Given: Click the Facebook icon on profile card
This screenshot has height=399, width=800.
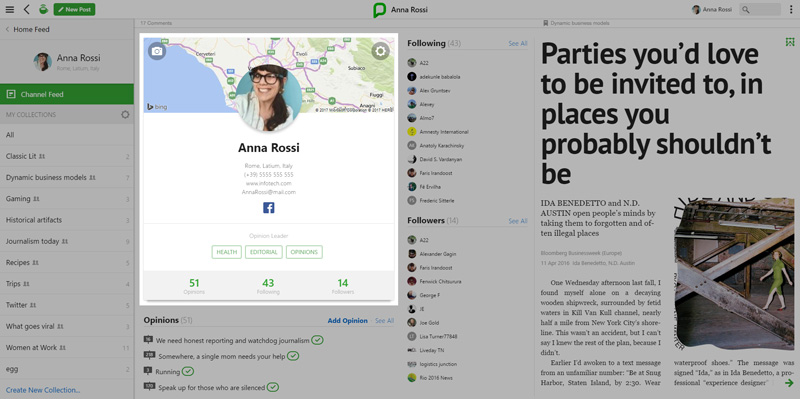Looking at the screenshot, I should pyautogui.click(x=269, y=208).
